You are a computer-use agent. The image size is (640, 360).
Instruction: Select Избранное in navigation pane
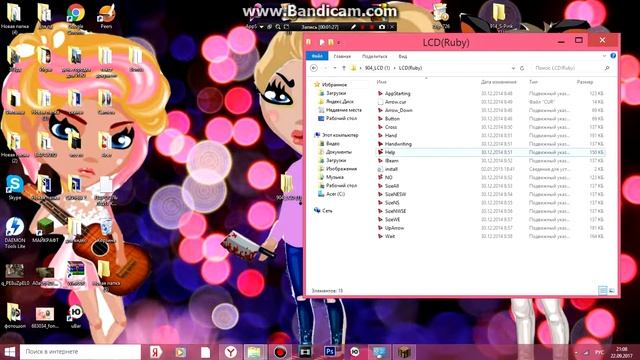(x=334, y=85)
